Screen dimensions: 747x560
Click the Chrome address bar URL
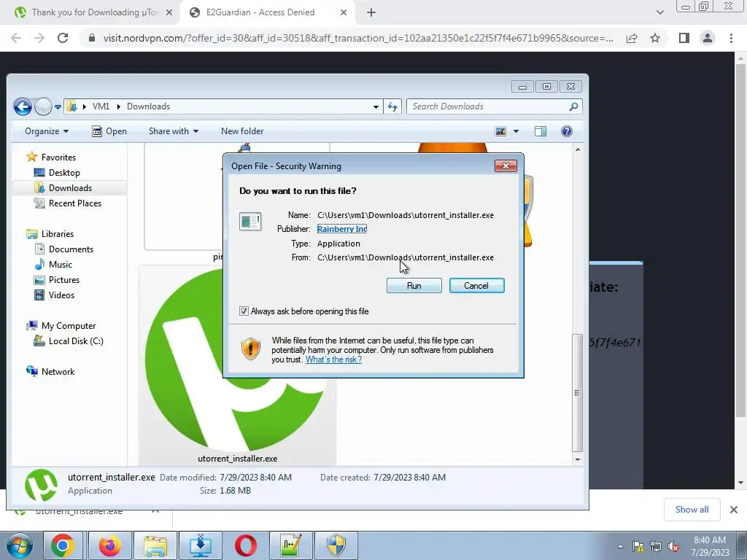click(x=357, y=38)
